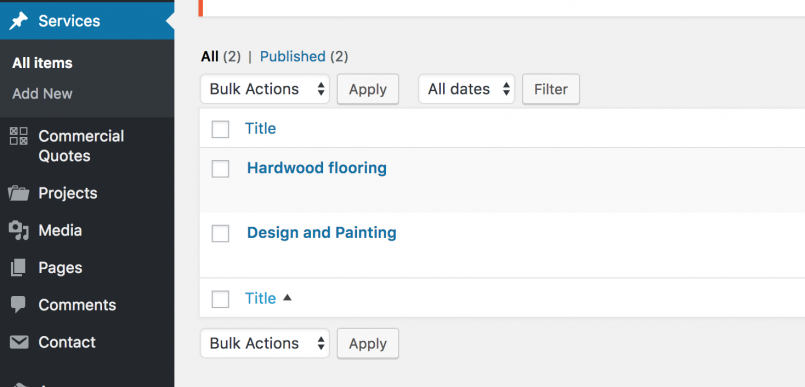The image size is (805, 387).
Task: Click the sort arrow beside the bottom Title
Action: pos(287,297)
